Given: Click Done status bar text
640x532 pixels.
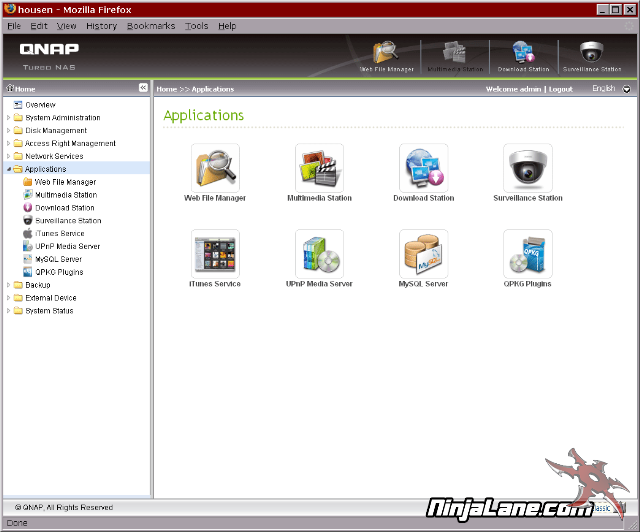Looking at the screenshot, I should 17,523.
